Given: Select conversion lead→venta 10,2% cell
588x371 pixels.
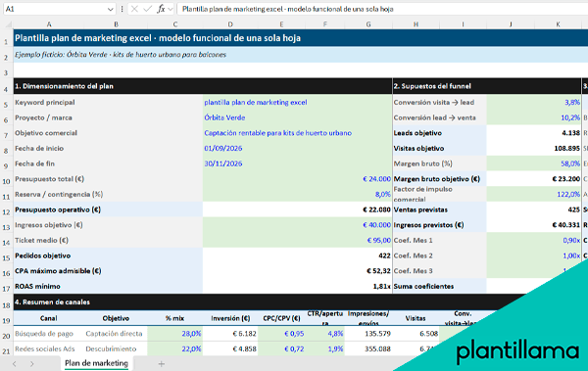Looking at the screenshot, I should tap(534, 117).
